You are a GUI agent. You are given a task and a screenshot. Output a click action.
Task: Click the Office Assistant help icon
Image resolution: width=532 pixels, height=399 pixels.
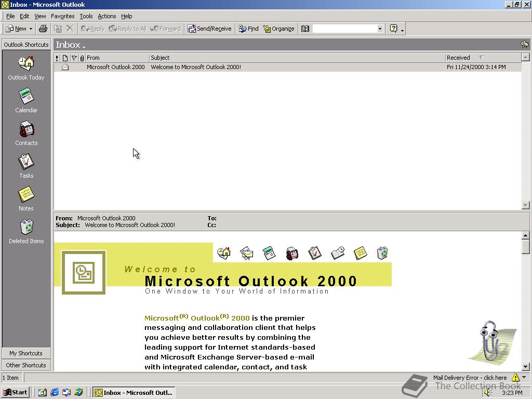(x=394, y=29)
